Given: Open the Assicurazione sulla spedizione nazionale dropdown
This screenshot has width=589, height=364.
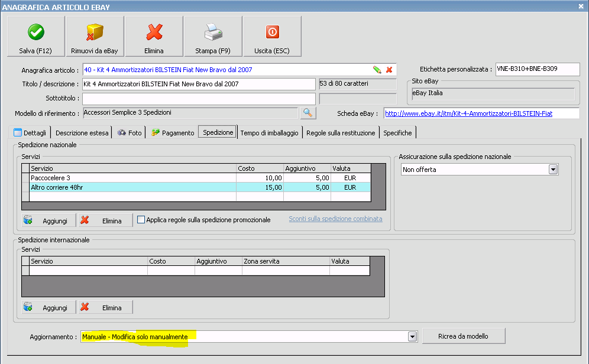Looking at the screenshot, I should tap(554, 170).
